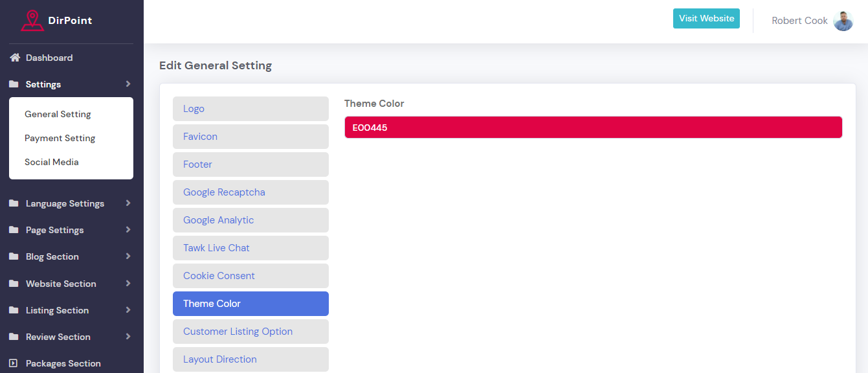Switch to the Google Recaptcha tab
This screenshot has height=373, width=868.
(250, 192)
